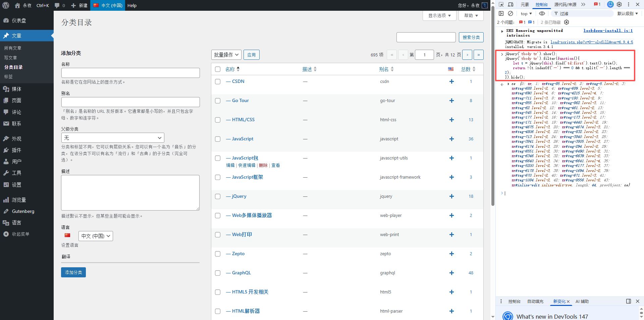The width and height of the screenshot is (644, 320).
Task: Add translation plus for GraphQL row
Action: tap(451, 273)
